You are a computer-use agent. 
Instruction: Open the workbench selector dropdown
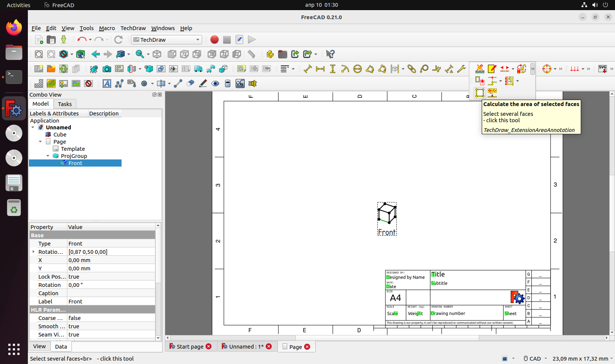click(x=166, y=39)
